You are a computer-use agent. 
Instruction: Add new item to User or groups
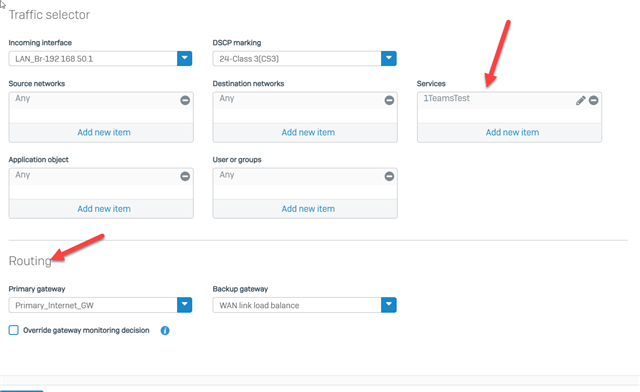[308, 209]
